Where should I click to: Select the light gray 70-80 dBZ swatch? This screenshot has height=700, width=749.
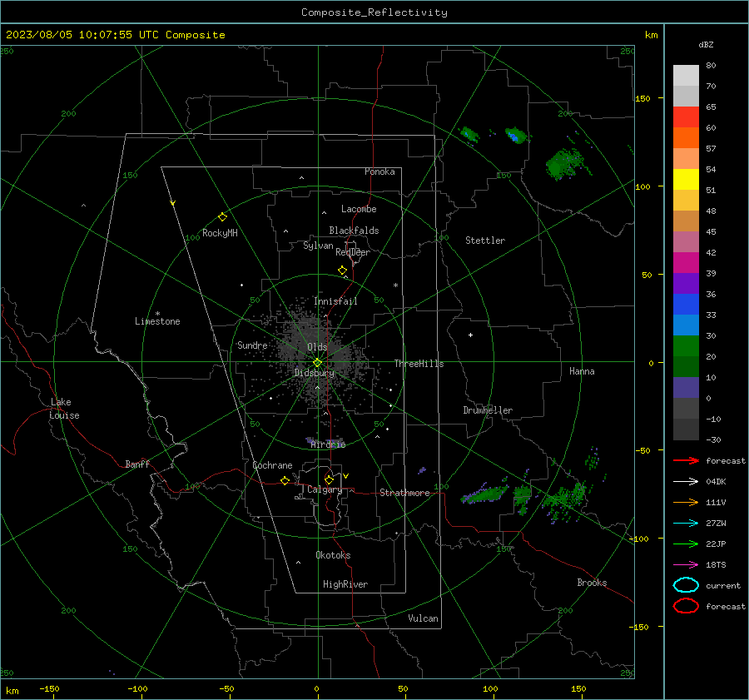coord(686,76)
